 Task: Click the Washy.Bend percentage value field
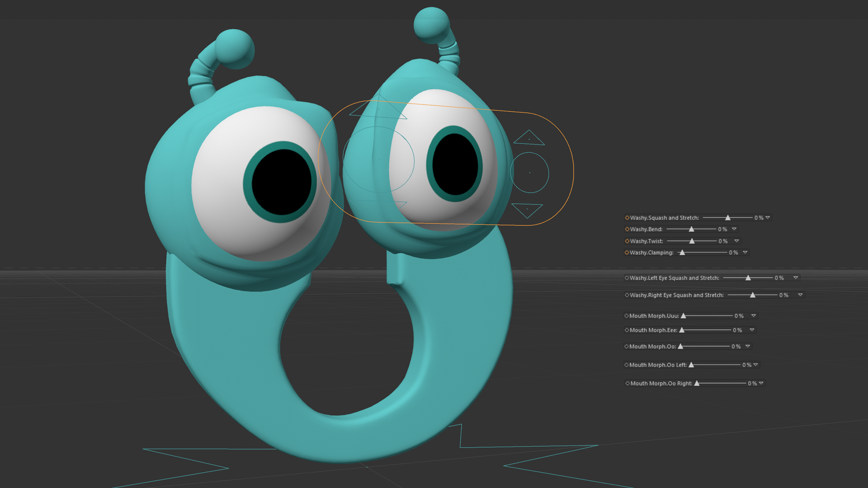pos(722,230)
